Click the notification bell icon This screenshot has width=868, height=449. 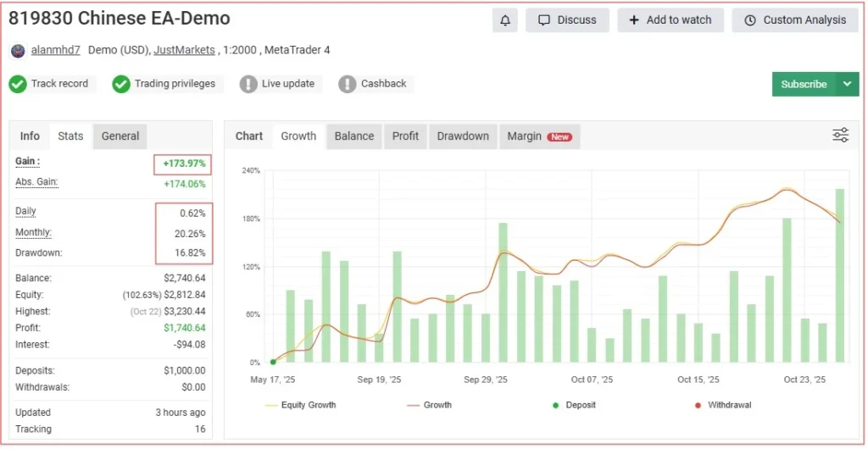click(505, 20)
